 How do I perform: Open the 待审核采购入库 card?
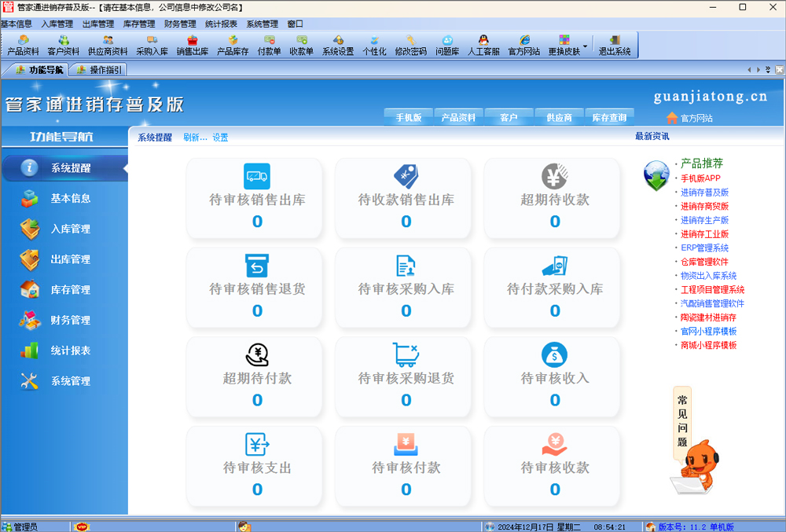pos(403,288)
